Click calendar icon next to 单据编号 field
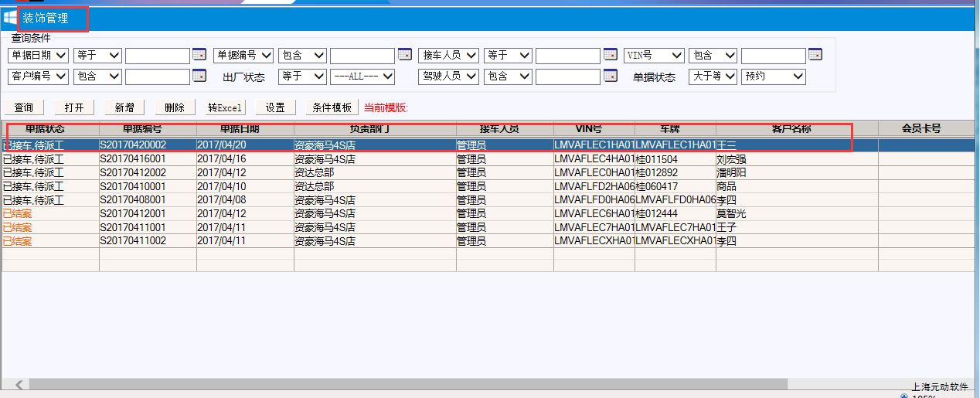This screenshot has height=398, width=980. (404, 55)
